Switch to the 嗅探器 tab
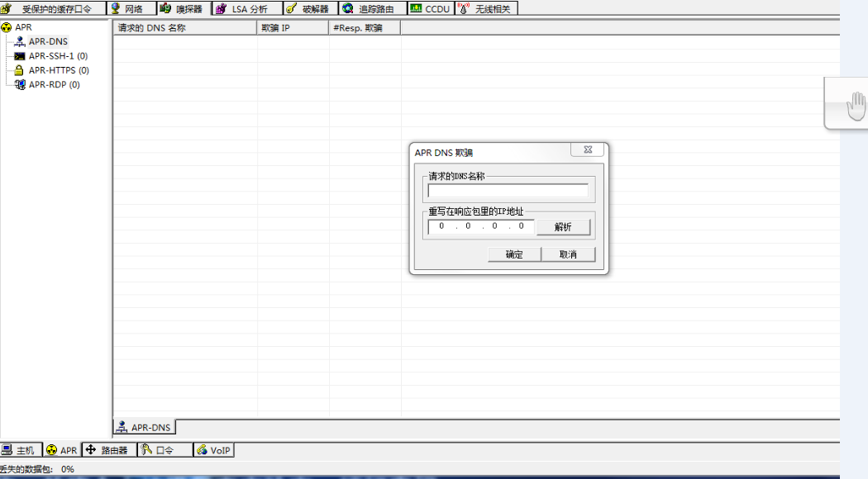The image size is (868, 479). click(x=184, y=8)
